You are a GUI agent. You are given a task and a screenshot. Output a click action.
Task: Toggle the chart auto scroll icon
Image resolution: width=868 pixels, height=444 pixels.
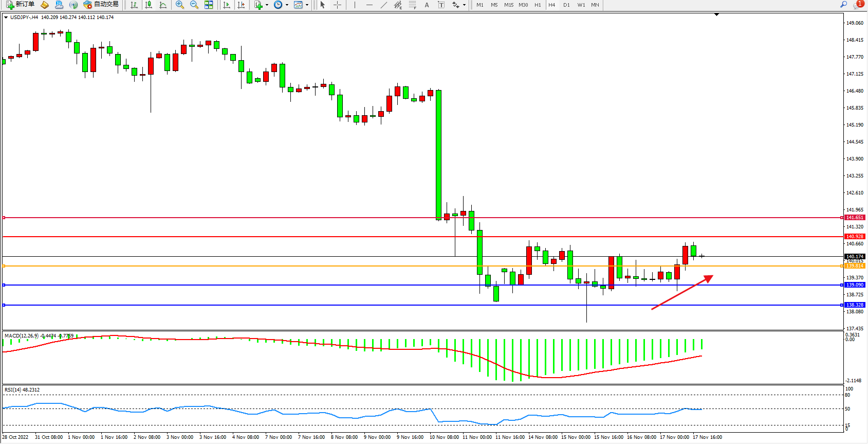(x=227, y=5)
